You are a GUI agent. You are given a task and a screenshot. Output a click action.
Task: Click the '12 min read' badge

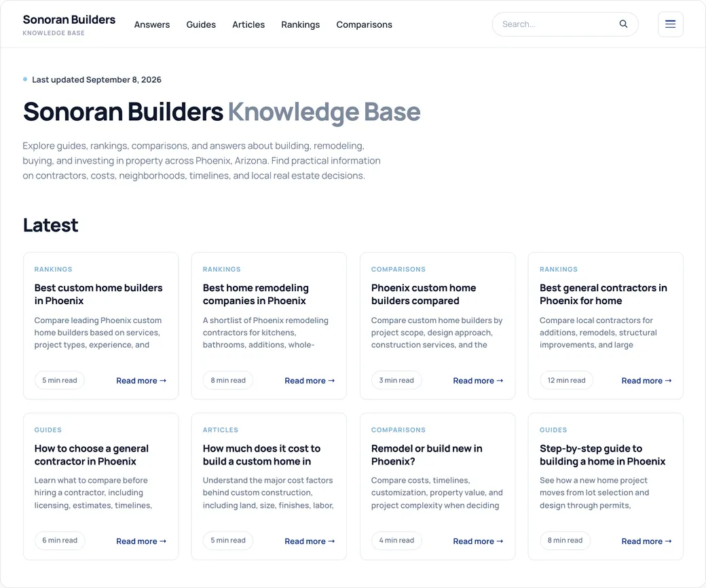(566, 380)
